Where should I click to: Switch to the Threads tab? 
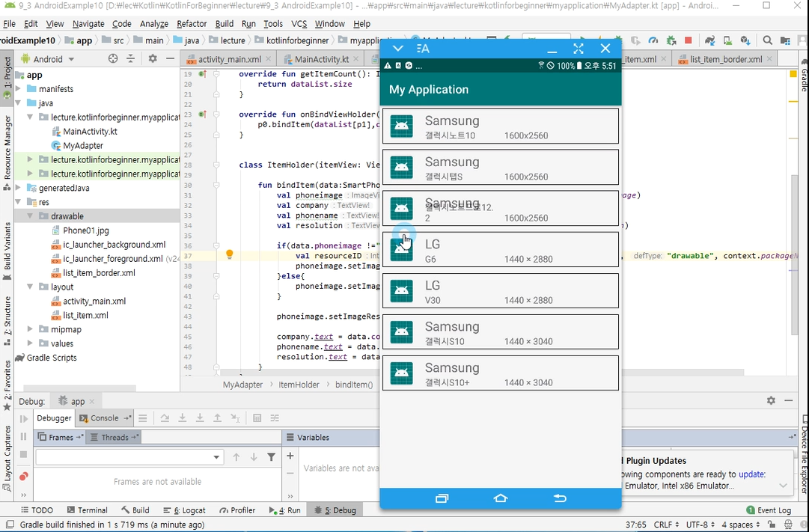[x=114, y=438]
